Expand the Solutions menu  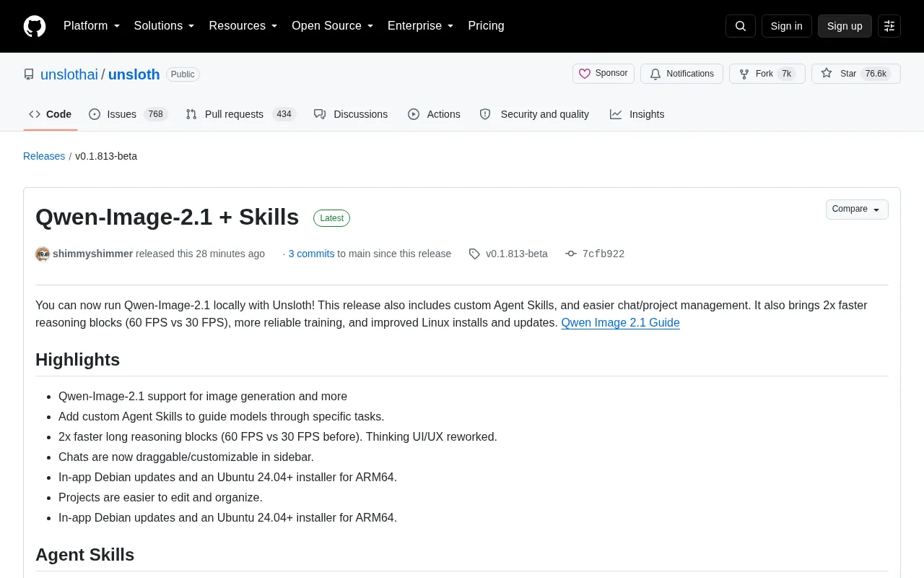[165, 26]
